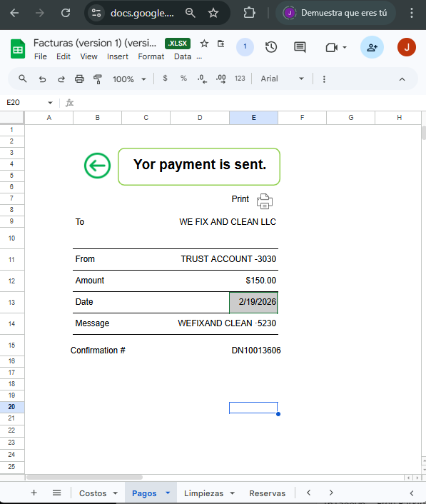Add a new sheet with plus button
This screenshot has height=504, width=426.
(34, 493)
